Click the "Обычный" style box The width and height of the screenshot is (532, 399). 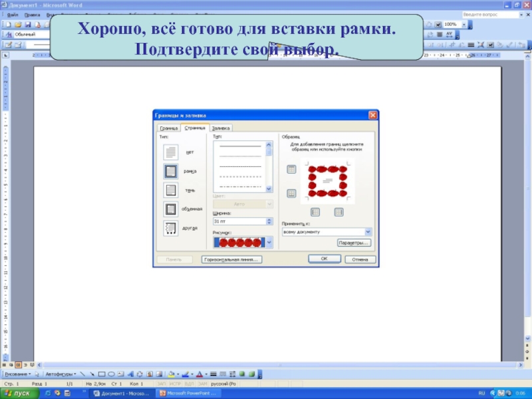[x=32, y=35]
